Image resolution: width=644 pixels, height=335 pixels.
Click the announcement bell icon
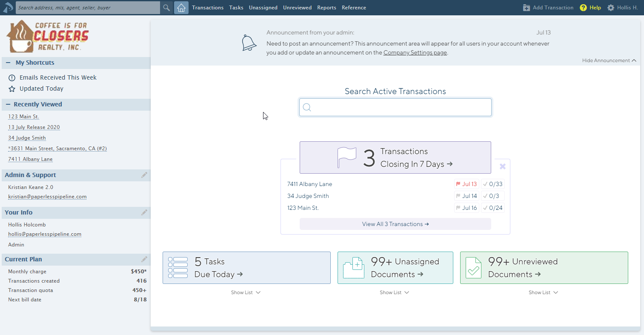coord(249,43)
